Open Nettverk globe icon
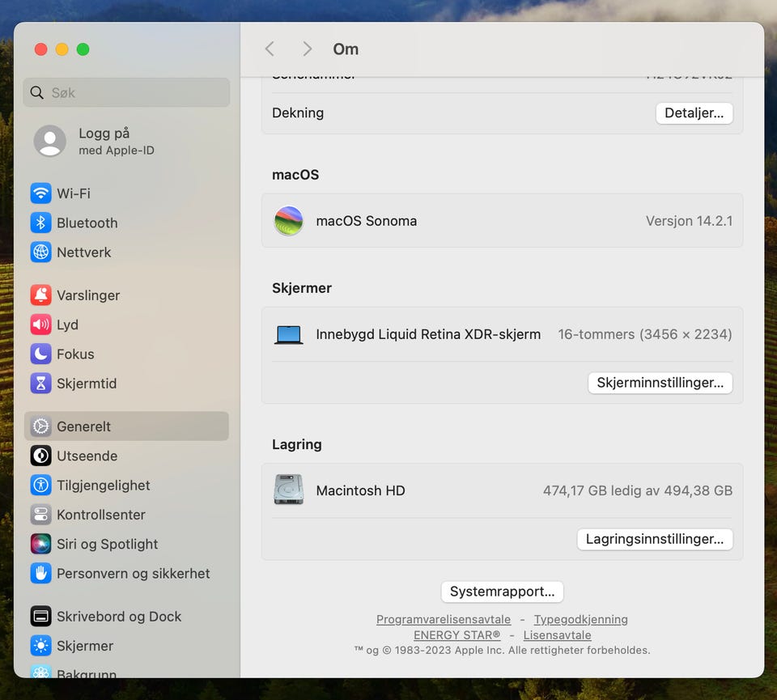Screen dimensions: 777x700 click(40, 252)
